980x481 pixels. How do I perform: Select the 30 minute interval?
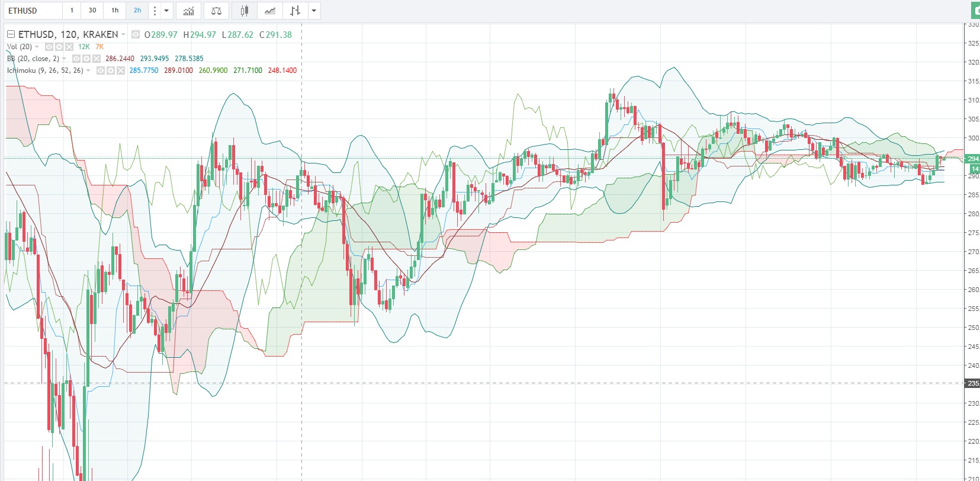coord(92,11)
